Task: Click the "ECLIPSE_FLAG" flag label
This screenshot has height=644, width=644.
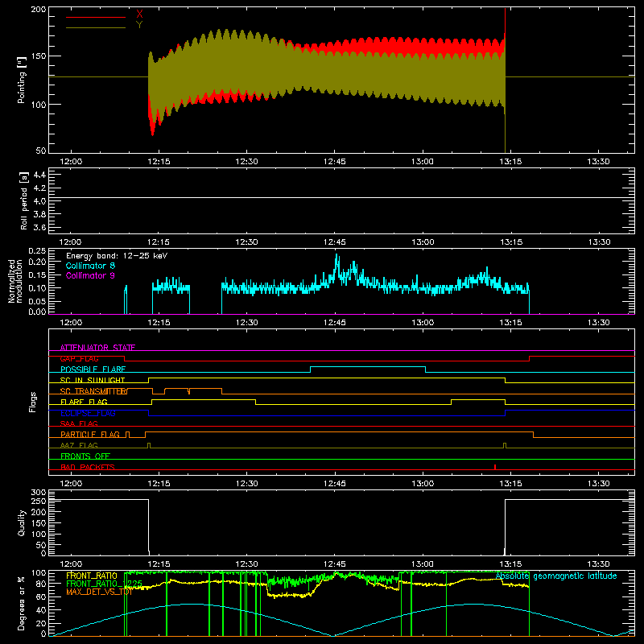Action: tap(88, 413)
